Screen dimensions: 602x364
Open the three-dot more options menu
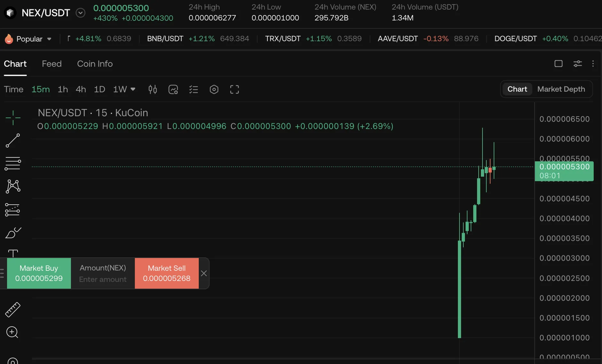point(593,64)
